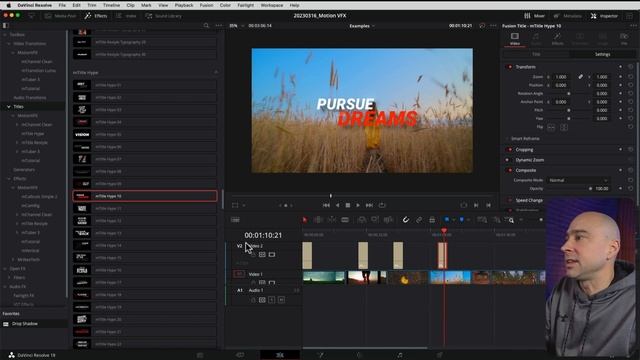The image size is (640, 360).
Task: Select the Title tab in Inspector
Action: pos(536,54)
